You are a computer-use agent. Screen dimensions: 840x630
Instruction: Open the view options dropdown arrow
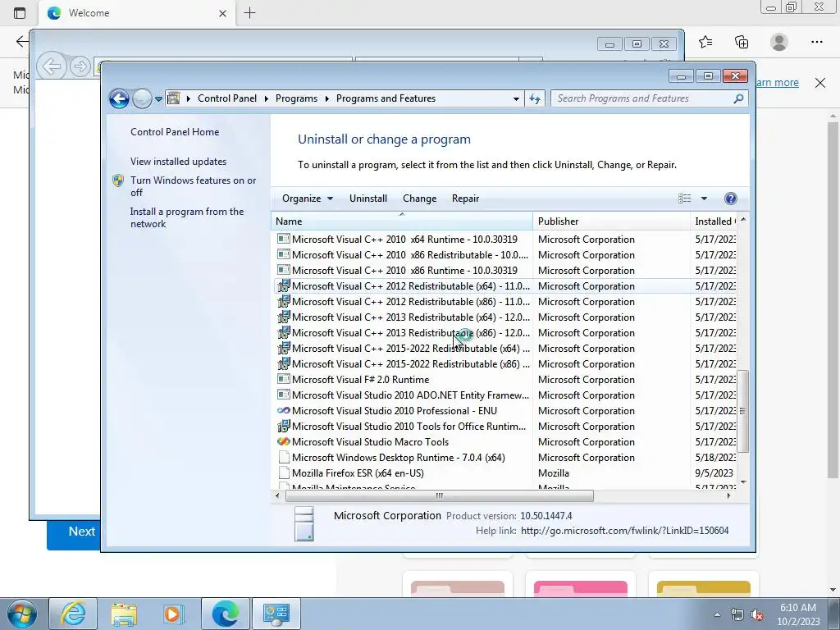point(704,199)
